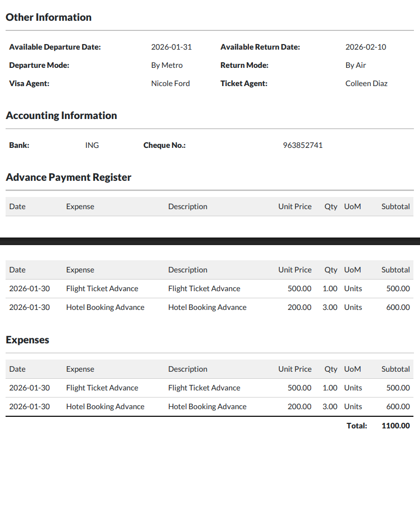Click the Other Information section heading

[x=49, y=17]
